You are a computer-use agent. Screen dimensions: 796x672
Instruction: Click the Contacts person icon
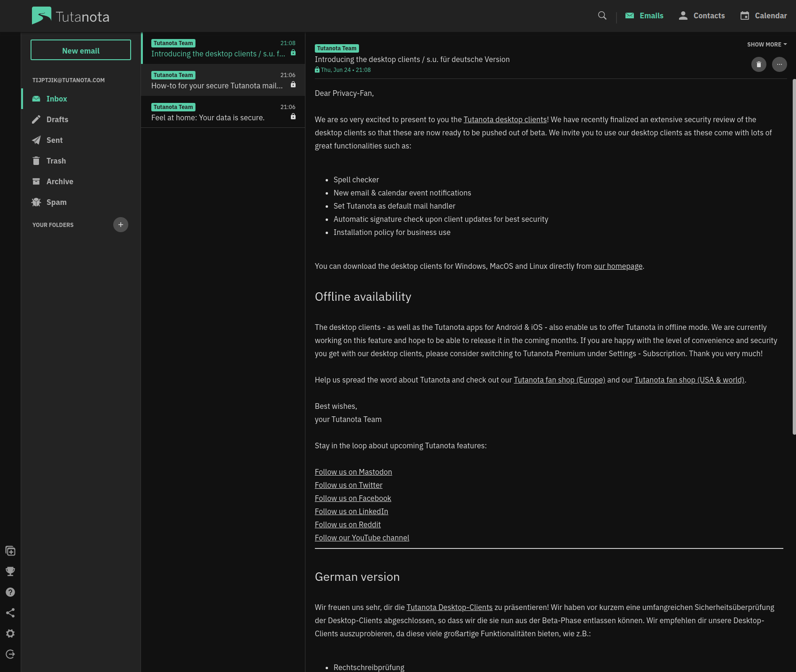(683, 16)
